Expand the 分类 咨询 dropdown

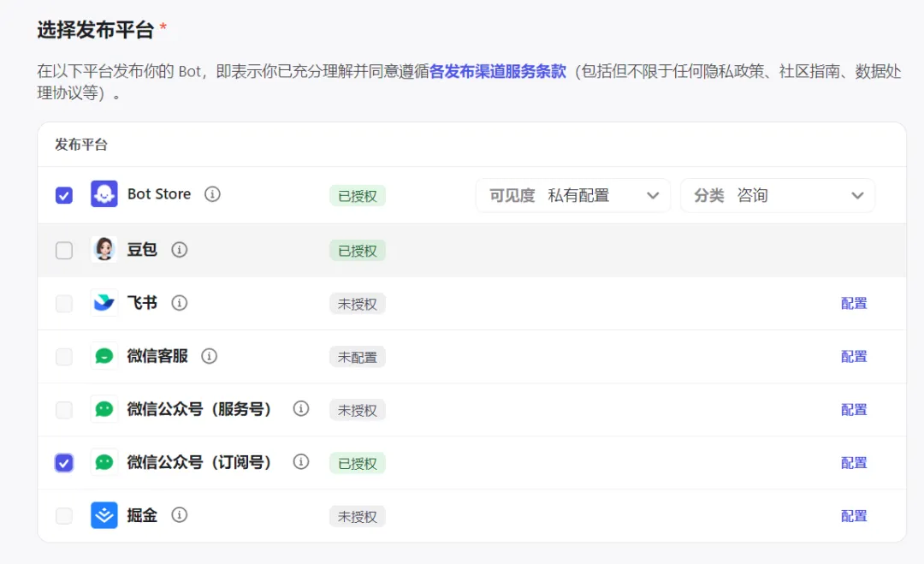(x=778, y=196)
